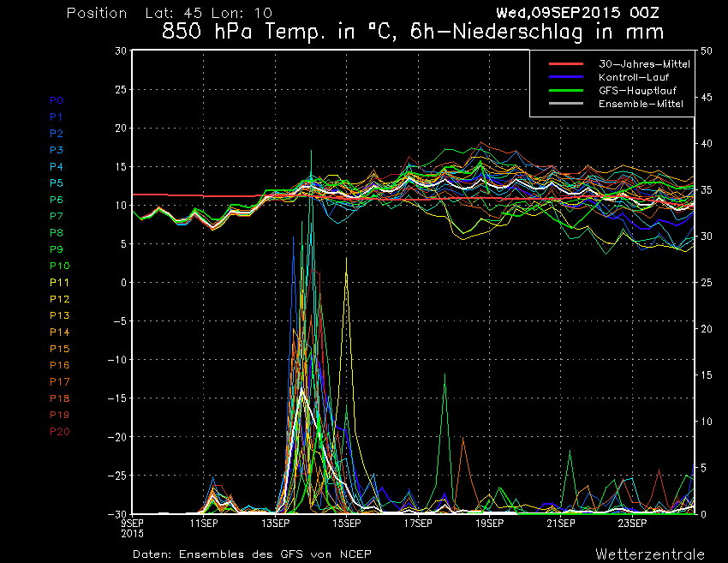Click the 50 value on right precipitation axis
This screenshot has height=563, width=728.
click(706, 51)
